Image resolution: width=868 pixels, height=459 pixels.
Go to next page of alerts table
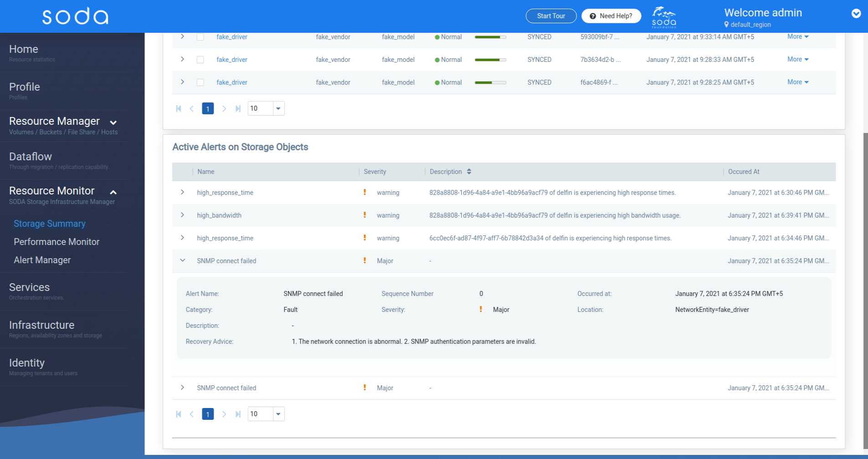click(x=224, y=414)
